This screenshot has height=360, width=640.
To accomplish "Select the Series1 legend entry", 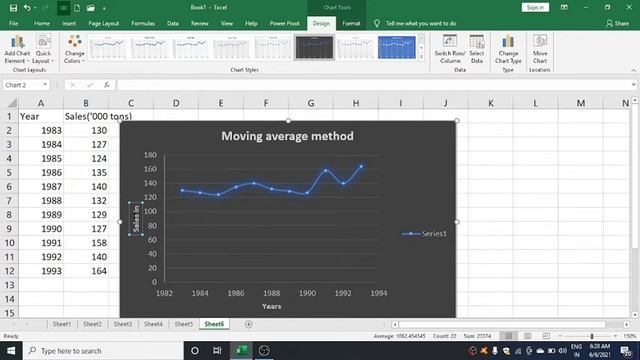I will [424, 233].
